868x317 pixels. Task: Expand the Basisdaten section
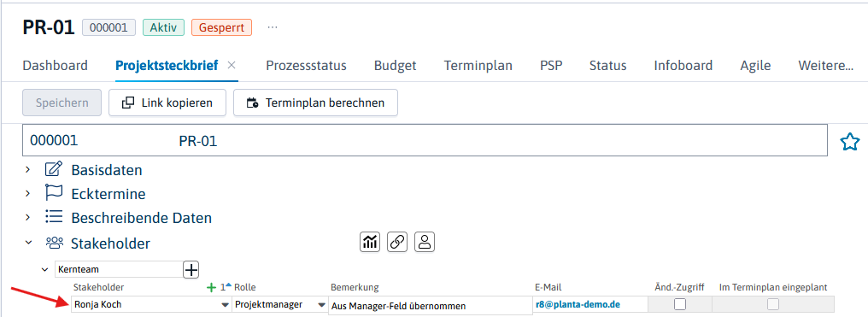coord(27,170)
